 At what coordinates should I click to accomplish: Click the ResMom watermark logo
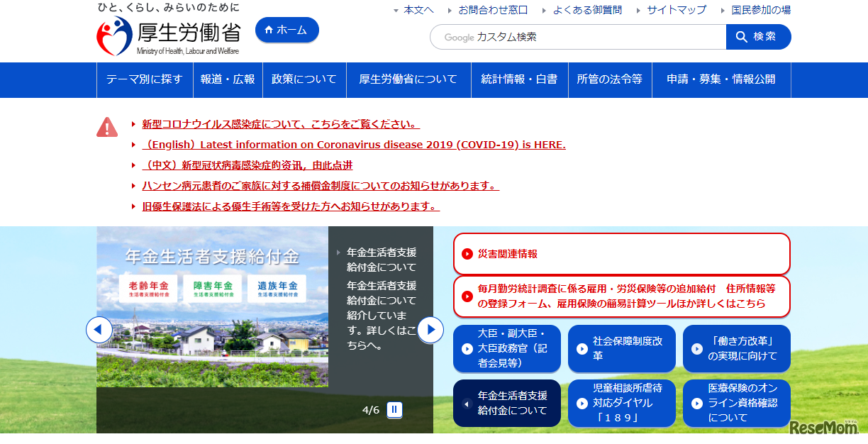point(823,428)
